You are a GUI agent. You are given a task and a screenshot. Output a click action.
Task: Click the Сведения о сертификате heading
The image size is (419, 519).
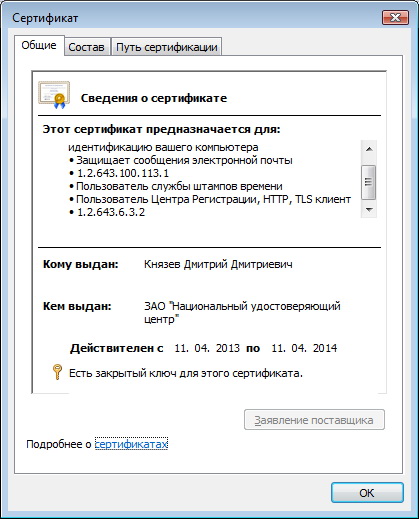[154, 98]
